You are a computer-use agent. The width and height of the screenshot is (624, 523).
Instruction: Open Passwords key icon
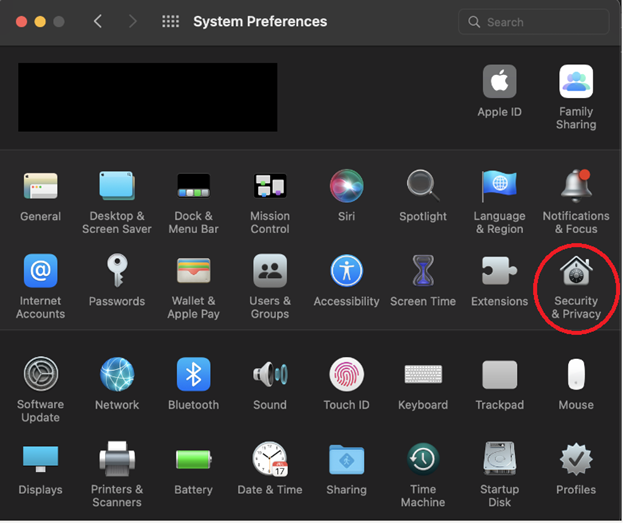pyautogui.click(x=117, y=271)
